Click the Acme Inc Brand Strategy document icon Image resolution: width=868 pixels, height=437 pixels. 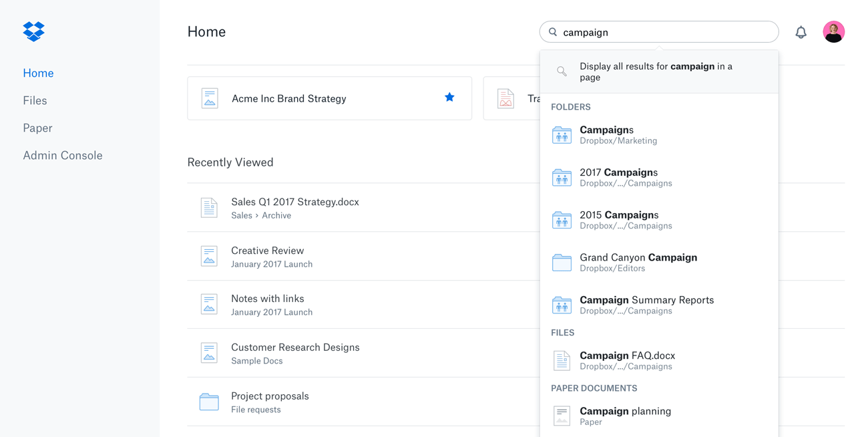click(210, 98)
